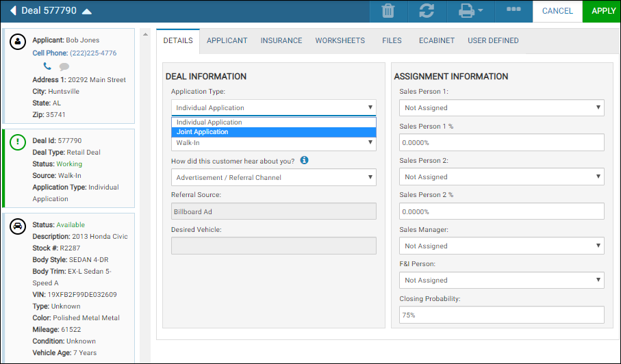The height and width of the screenshot is (364, 621).
Task: Click the trash delete icon in header
Action: point(388,11)
